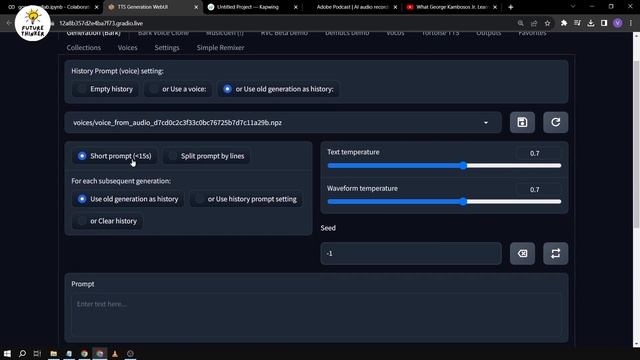Select 'Use old generation as history' for subsequent
Image resolution: width=640 pixels, height=360 pixels.
(128, 199)
